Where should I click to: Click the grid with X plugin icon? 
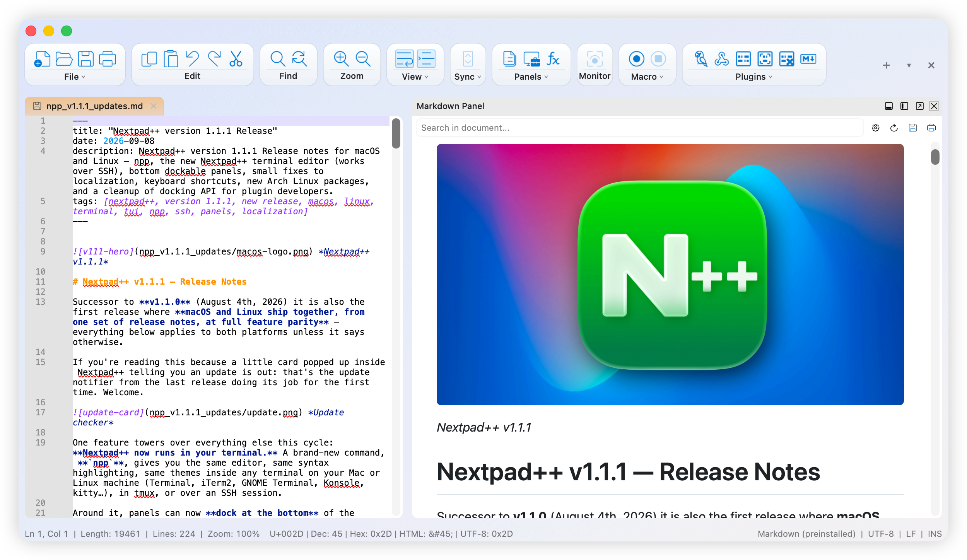(x=787, y=59)
